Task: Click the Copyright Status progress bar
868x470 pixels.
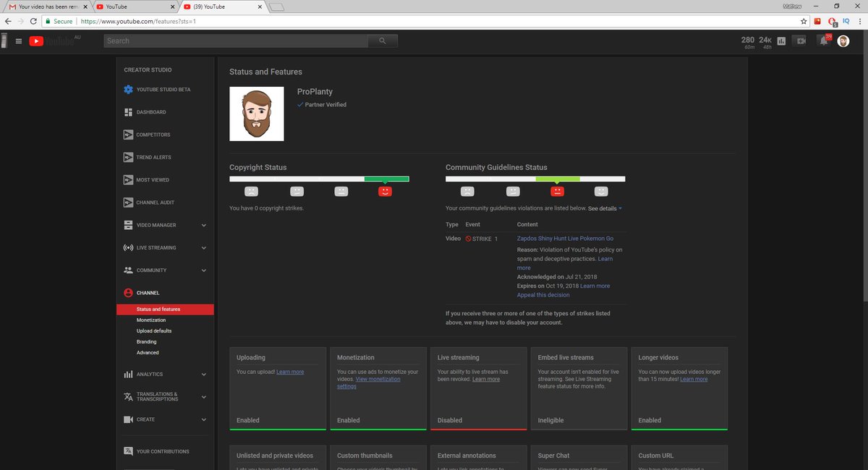Action: [x=319, y=179]
